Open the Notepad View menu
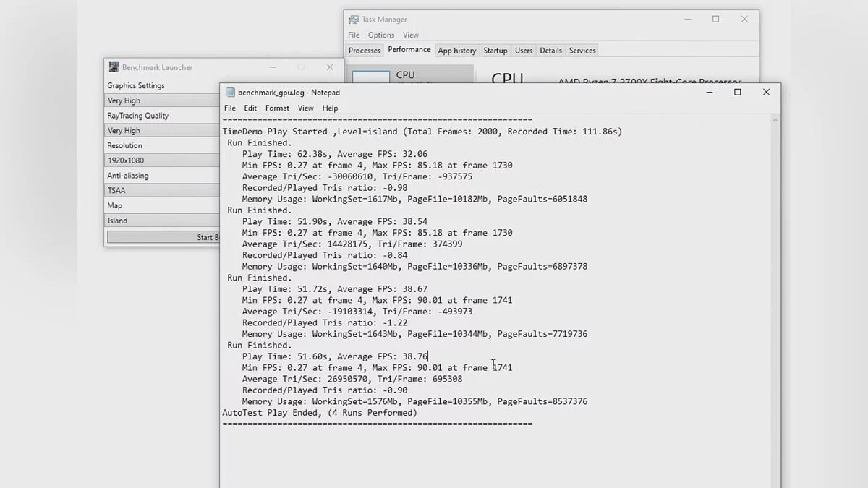The width and height of the screenshot is (868, 488). pos(305,108)
